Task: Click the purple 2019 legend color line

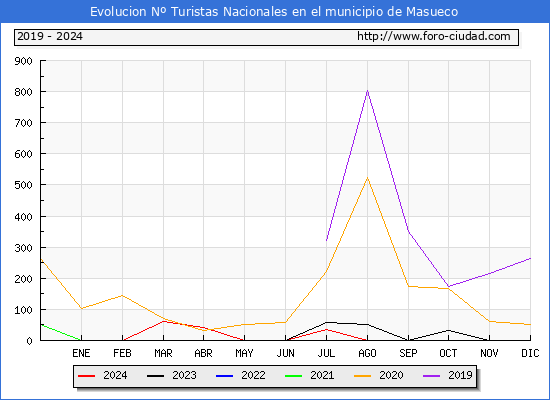Action: (x=431, y=376)
